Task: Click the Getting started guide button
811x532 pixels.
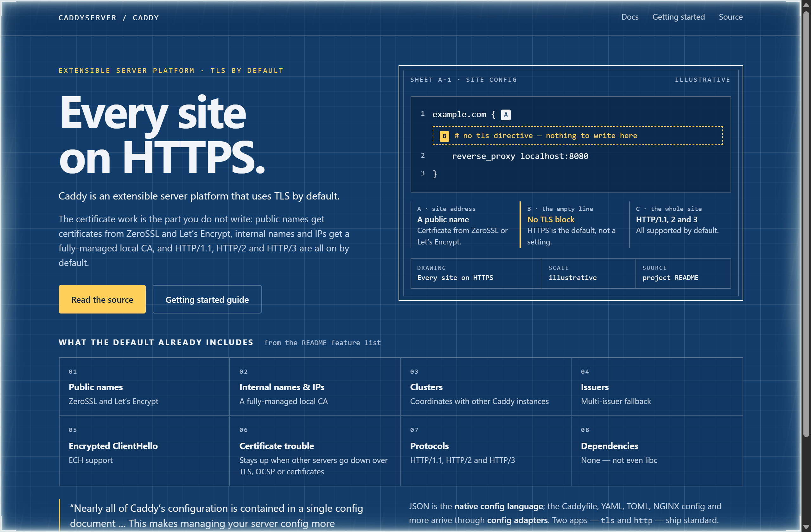Action: [x=207, y=299]
